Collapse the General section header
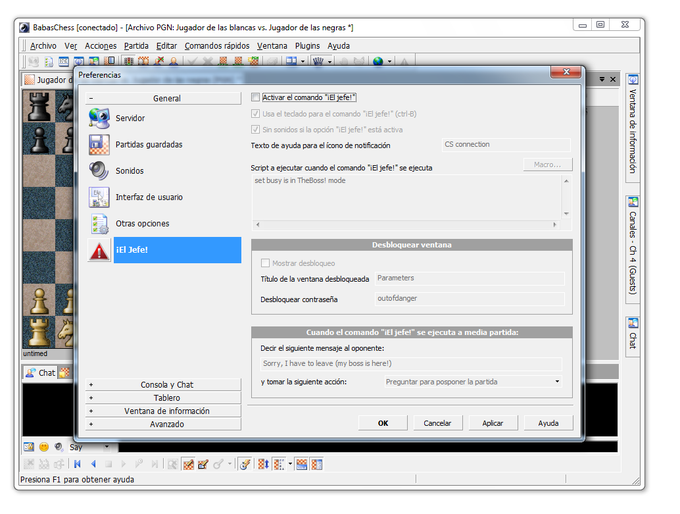This screenshot has width=680, height=514. (x=163, y=98)
